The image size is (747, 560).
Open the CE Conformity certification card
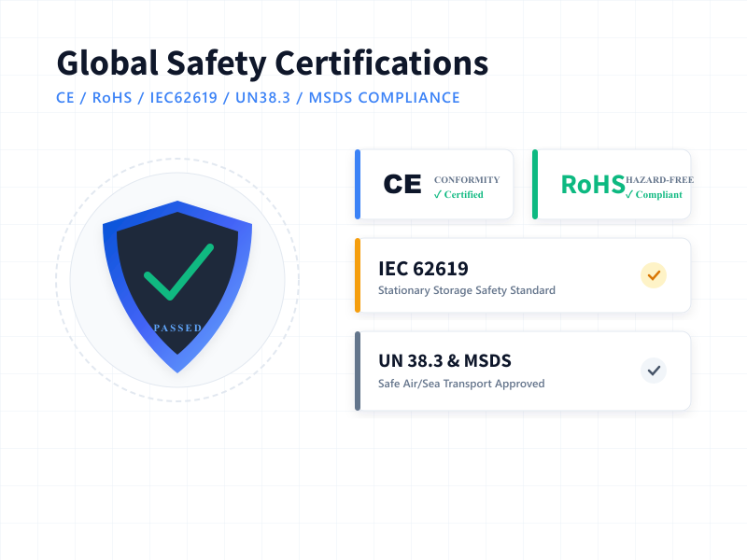pyautogui.click(x=434, y=184)
